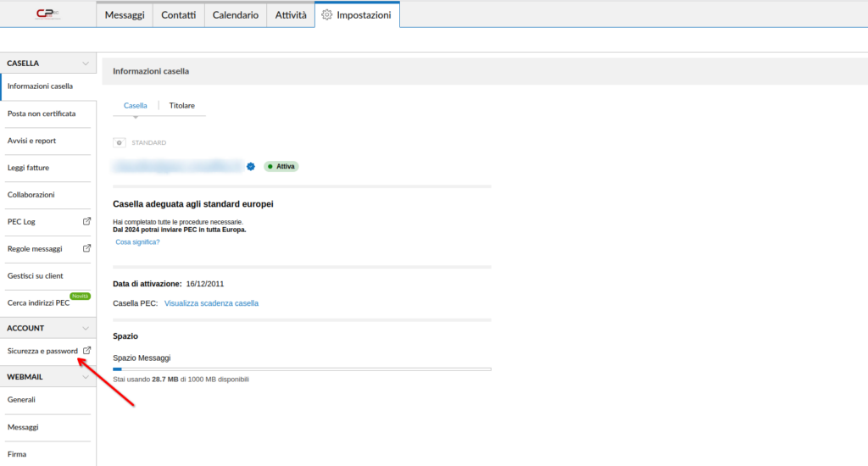868x466 pixels.
Task: Select Leggi fatture in sidebar
Action: point(28,168)
